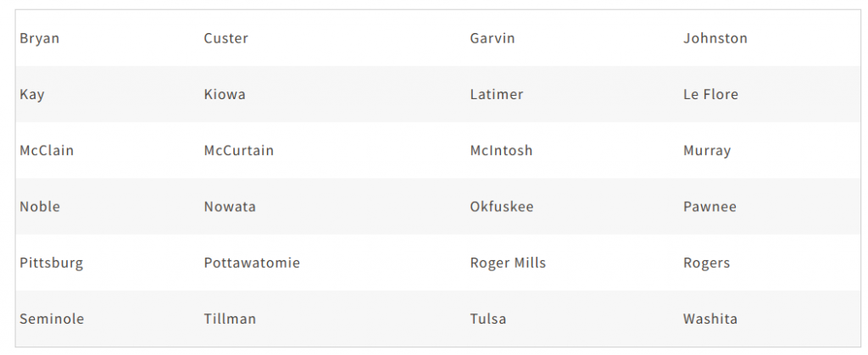The image size is (868, 355).
Task: Select Le Flore in the table
Action: pos(710,94)
